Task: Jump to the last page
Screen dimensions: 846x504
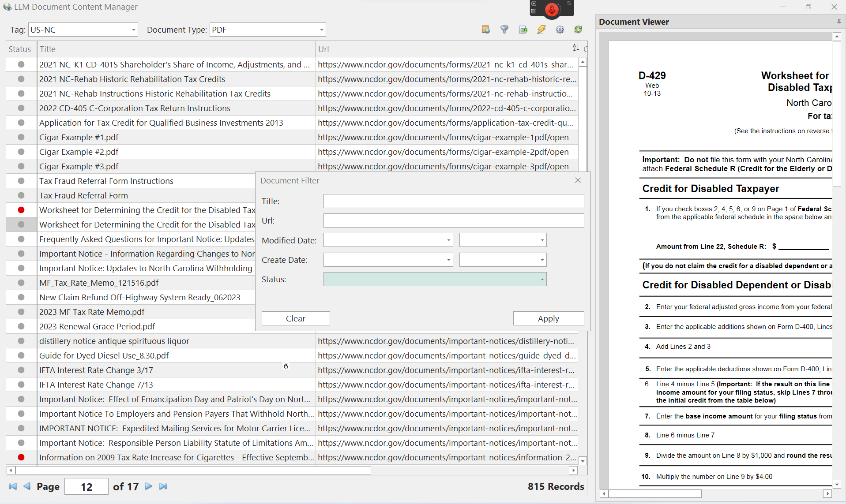Action: click(x=163, y=486)
